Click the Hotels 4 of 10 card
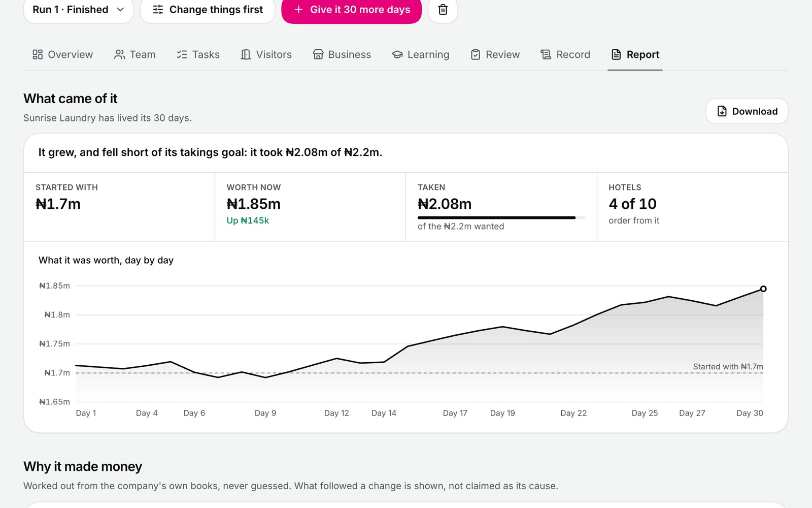812x508 pixels. 692,207
